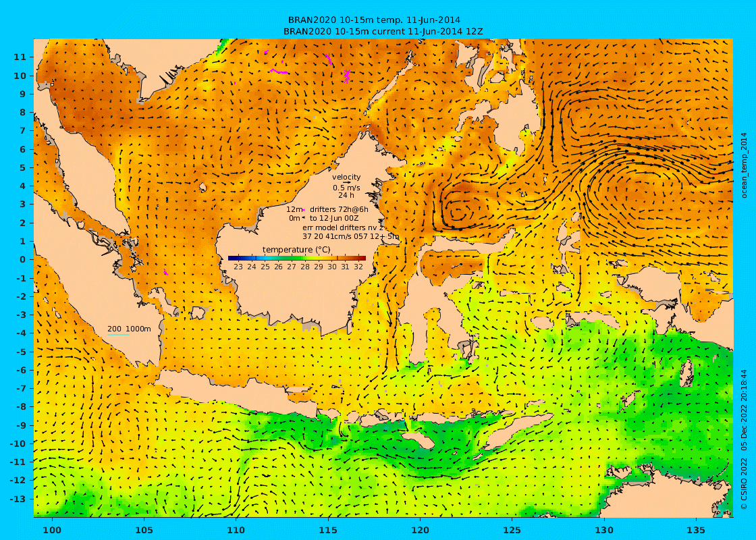The height and width of the screenshot is (540, 756).
Task: Click longitude axis label "105"
Action: tap(144, 531)
